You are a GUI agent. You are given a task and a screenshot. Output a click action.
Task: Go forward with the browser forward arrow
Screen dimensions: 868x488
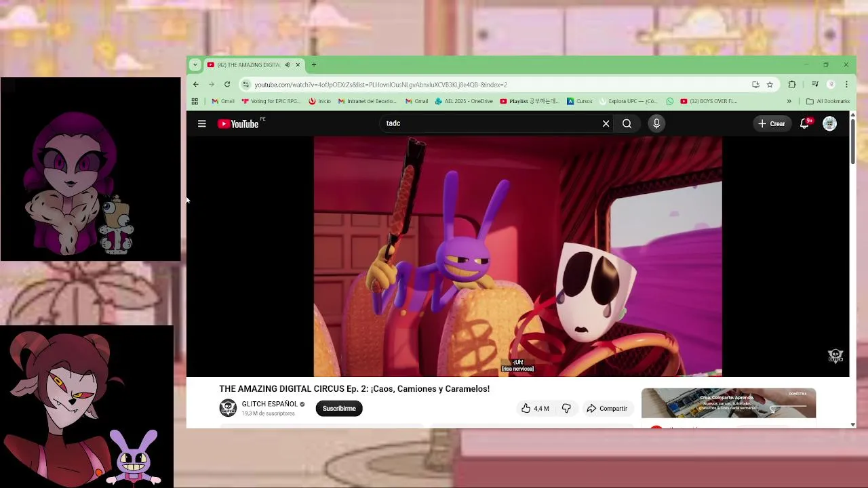[x=211, y=84]
